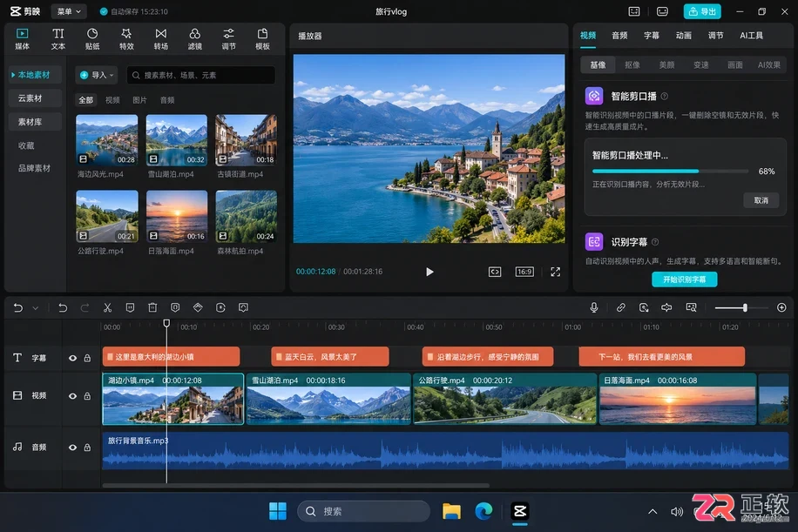The width and height of the screenshot is (798, 532).
Task: Click the taskbar volume speaker icon
Action: pos(676,512)
